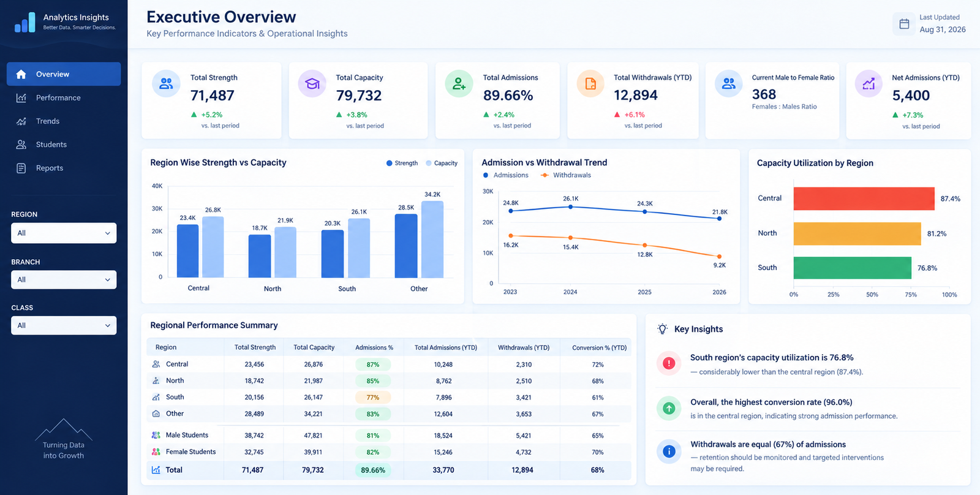Click the Admissions % column header
Viewport: 980px width, 495px height.
point(374,347)
